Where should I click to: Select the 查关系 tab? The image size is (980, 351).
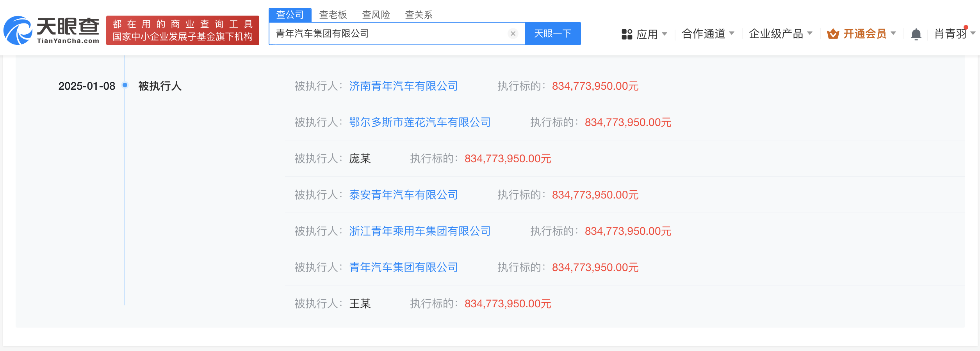click(419, 15)
